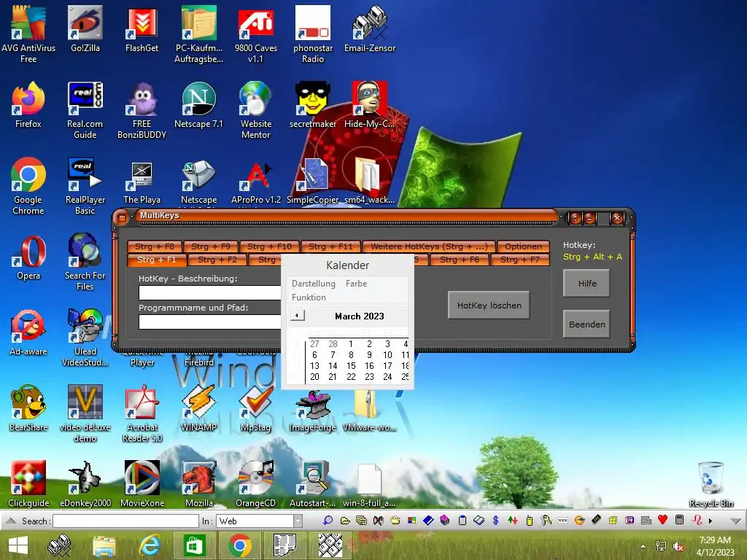Select Ad-aware desktop icon
Screen dimensions: 747x560
point(28,332)
